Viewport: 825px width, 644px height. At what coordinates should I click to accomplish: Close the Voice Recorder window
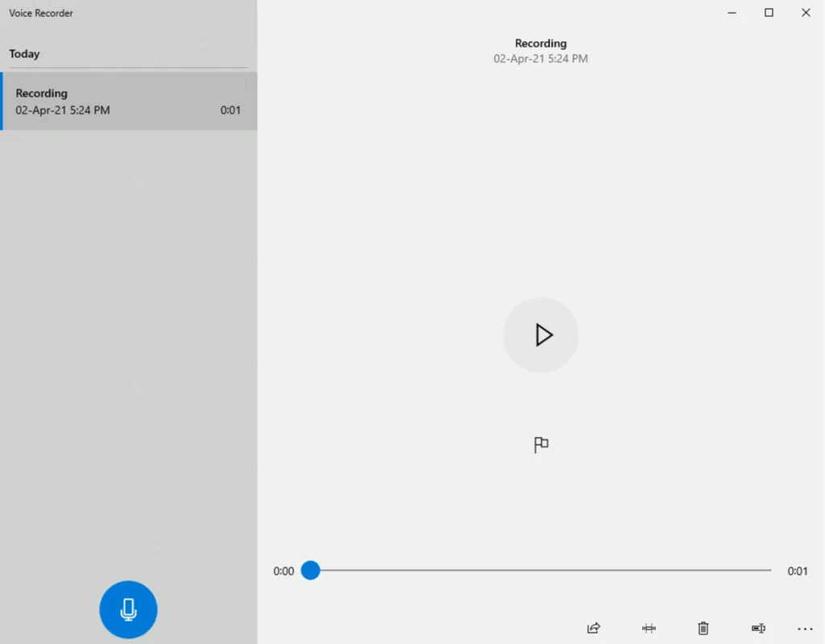point(806,13)
